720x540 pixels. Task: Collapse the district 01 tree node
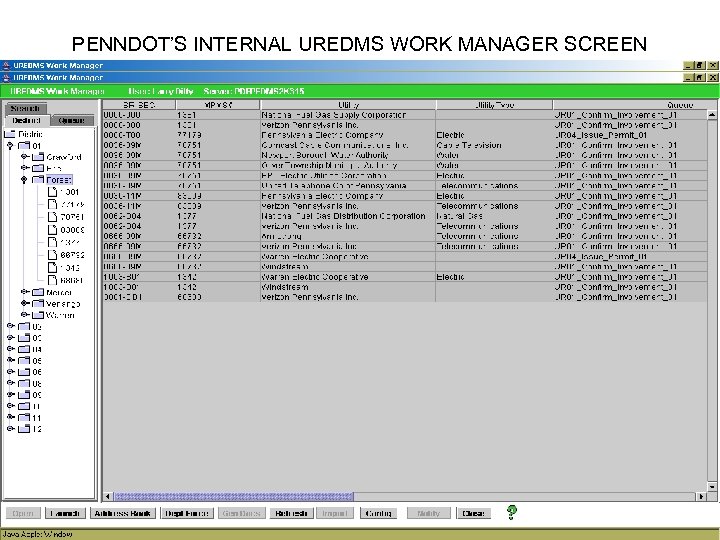tap(10, 146)
